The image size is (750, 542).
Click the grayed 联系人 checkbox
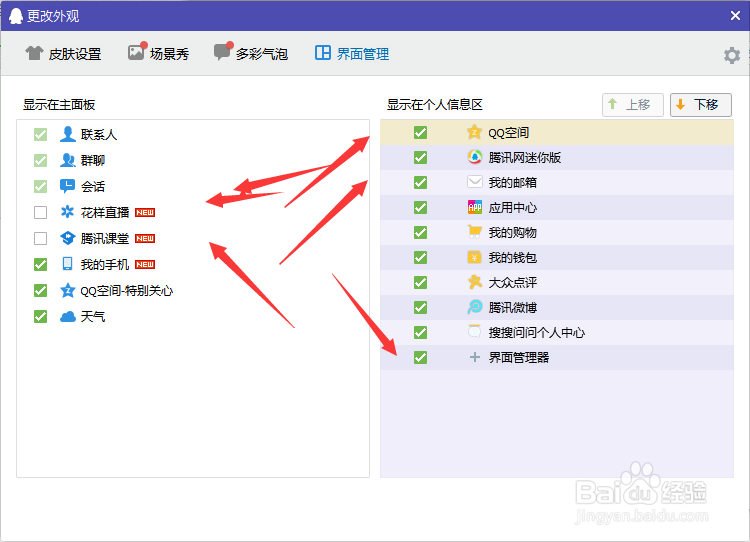(x=40, y=134)
